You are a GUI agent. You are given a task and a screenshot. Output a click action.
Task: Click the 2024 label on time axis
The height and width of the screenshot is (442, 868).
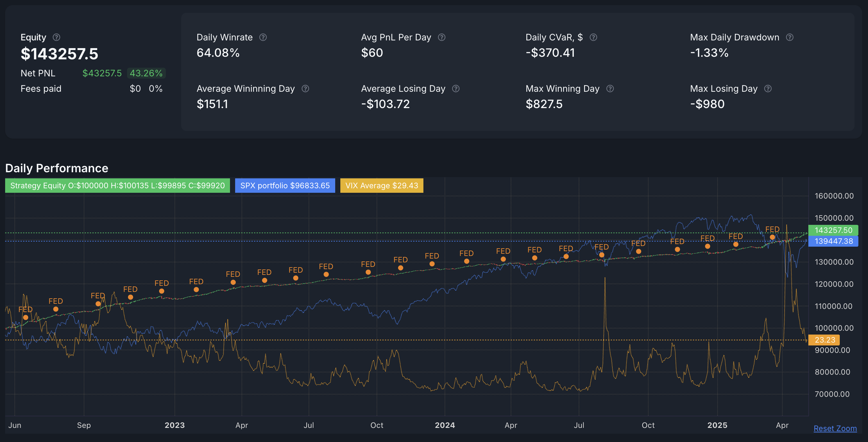click(445, 425)
